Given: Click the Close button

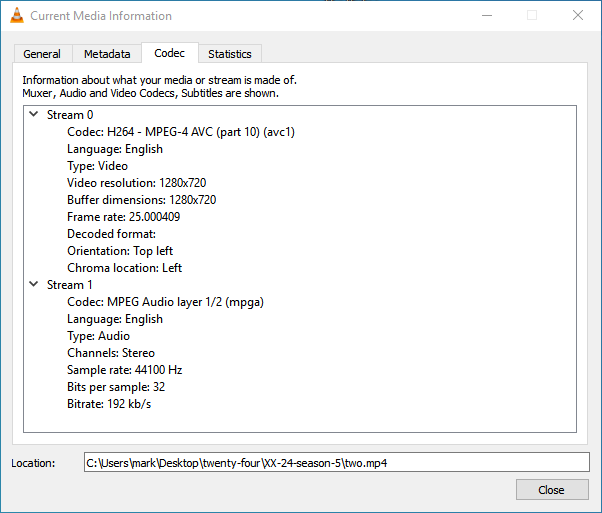Looking at the screenshot, I should click(x=552, y=490).
